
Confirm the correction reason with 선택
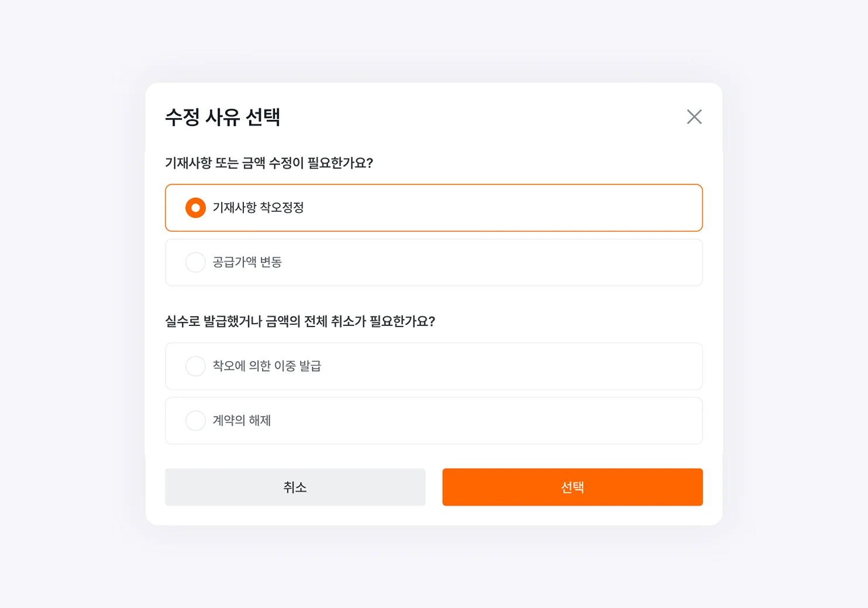(x=572, y=486)
